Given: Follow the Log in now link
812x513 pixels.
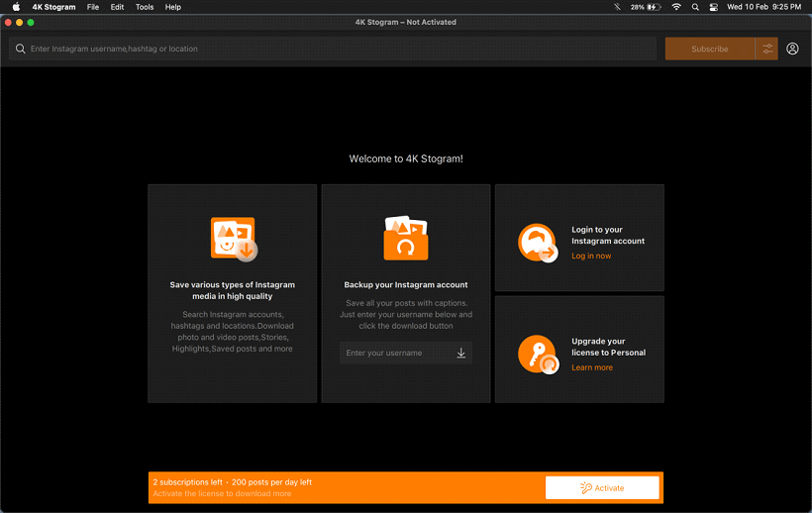Looking at the screenshot, I should pos(591,256).
